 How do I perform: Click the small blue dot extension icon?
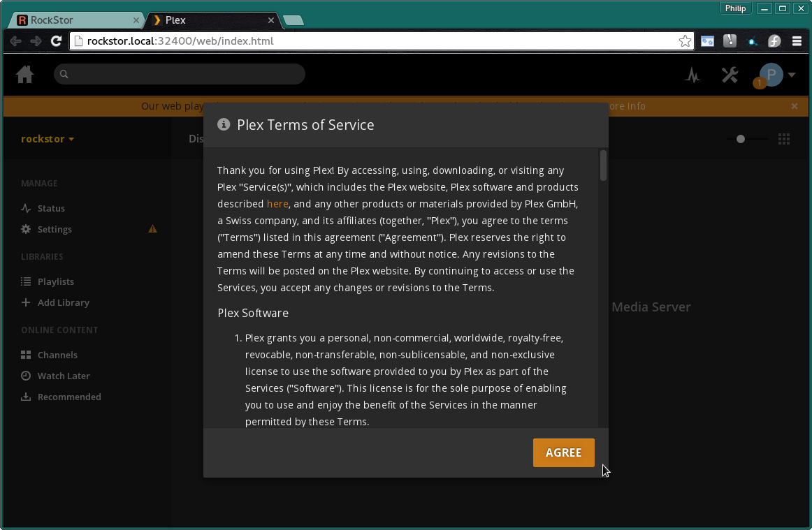pyautogui.click(x=752, y=41)
